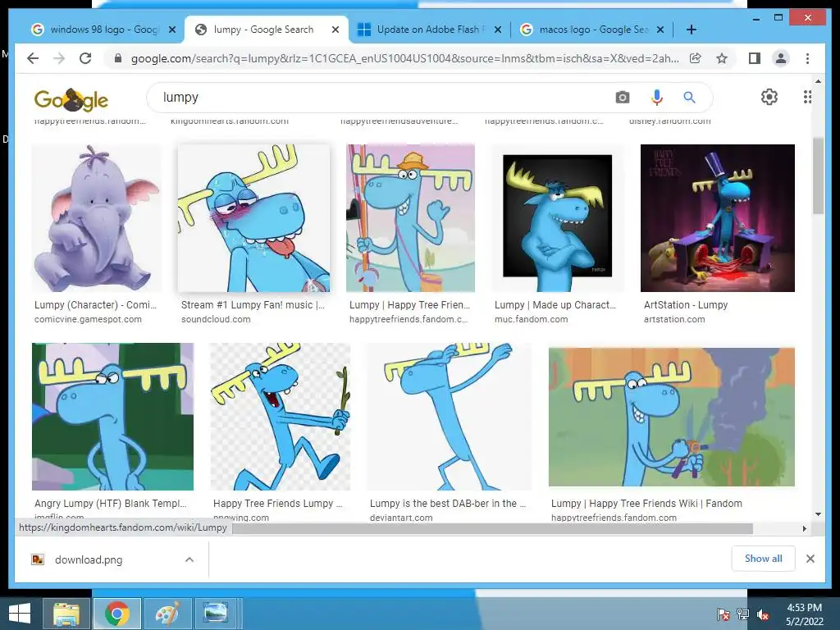Close the macos logo tab
The image size is (840, 630).
(660, 30)
